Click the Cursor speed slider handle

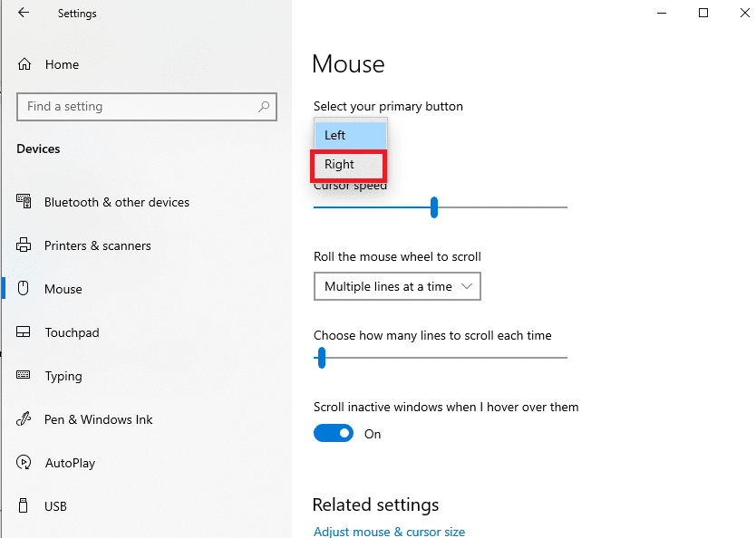[x=434, y=207]
